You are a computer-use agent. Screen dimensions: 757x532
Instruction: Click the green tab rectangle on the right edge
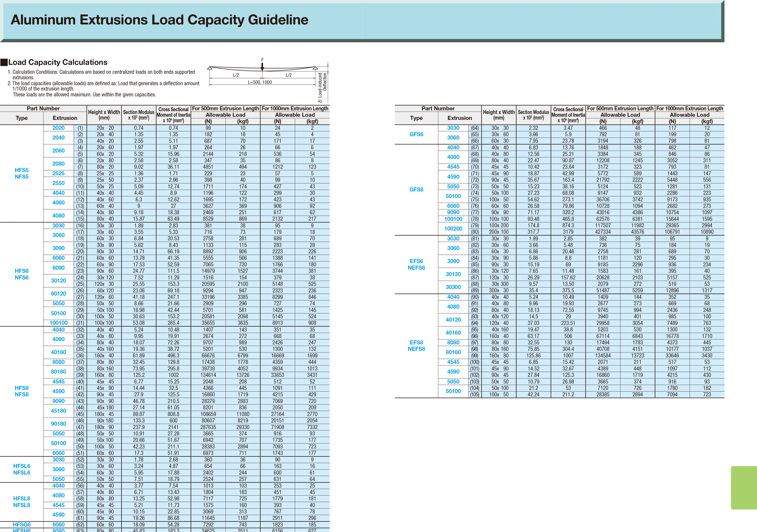[x=743, y=488]
